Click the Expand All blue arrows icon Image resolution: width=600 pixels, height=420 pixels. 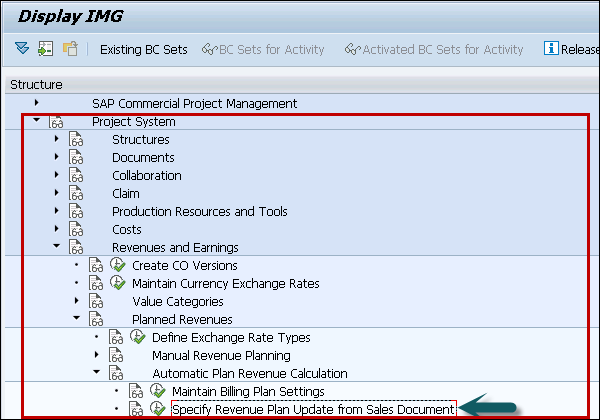(22, 49)
